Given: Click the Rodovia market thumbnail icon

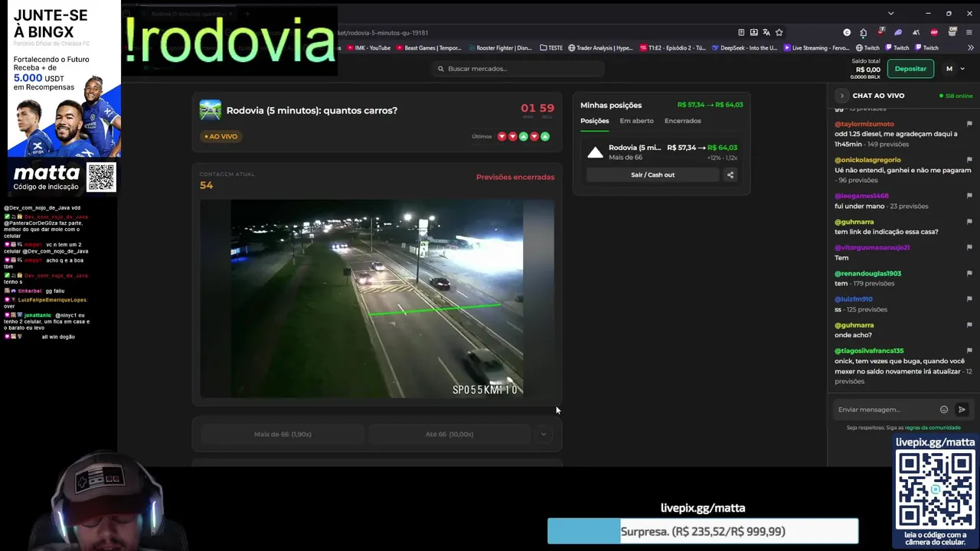Looking at the screenshot, I should point(210,110).
